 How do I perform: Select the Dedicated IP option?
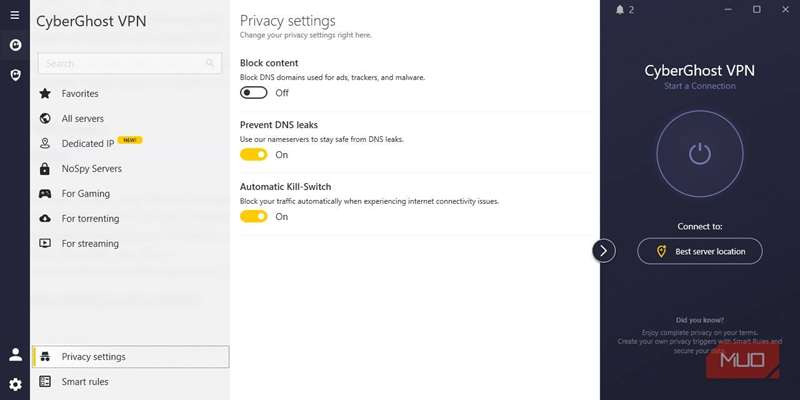click(x=88, y=144)
